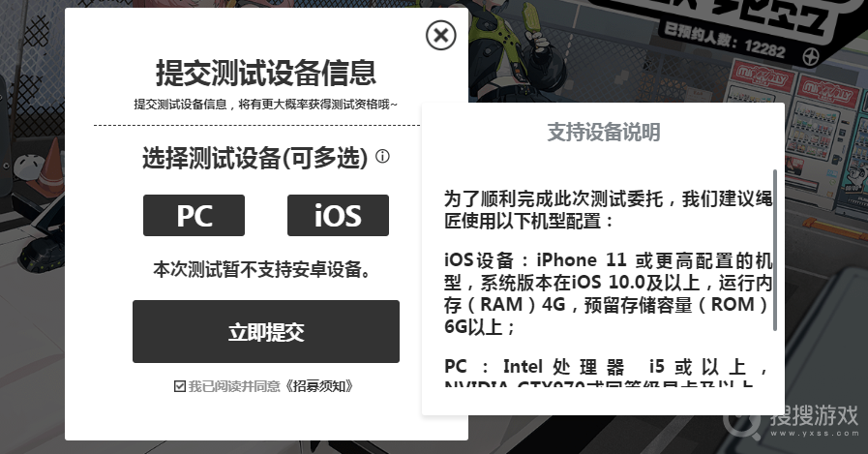Close the 提交测试设备信息 dialog

tap(440, 36)
